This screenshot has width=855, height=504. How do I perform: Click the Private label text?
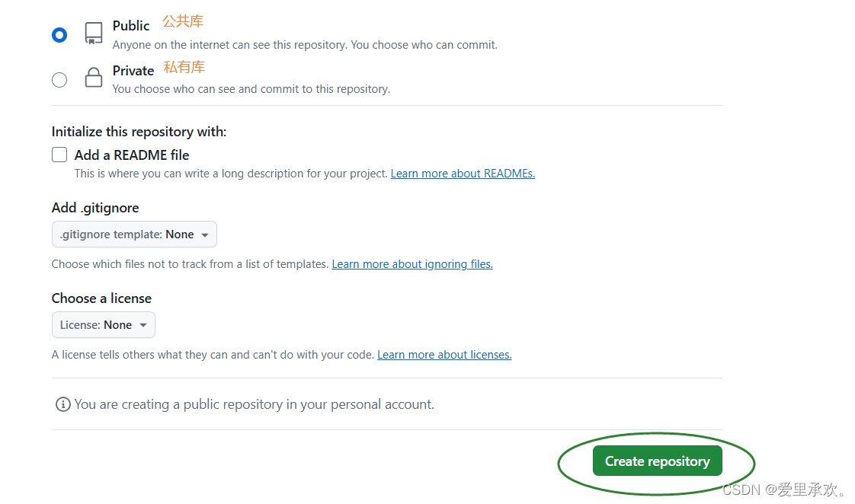point(133,71)
